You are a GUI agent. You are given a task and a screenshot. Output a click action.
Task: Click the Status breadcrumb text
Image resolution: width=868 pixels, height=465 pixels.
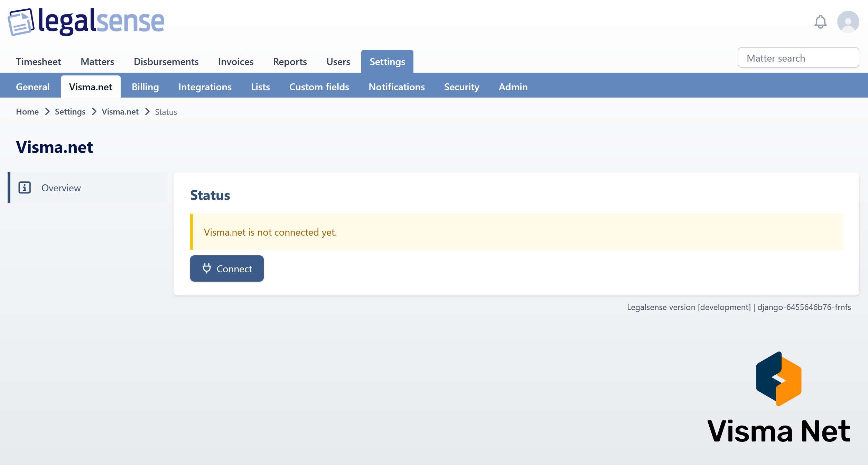(x=166, y=112)
